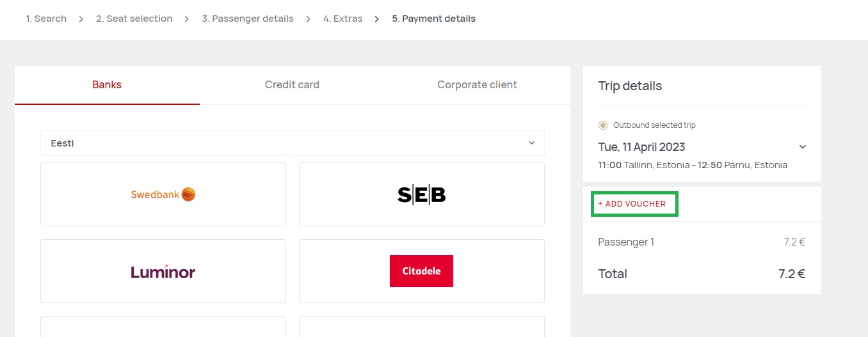Select the SEB bank logo
The image size is (868, 337).
click(421, 194)
